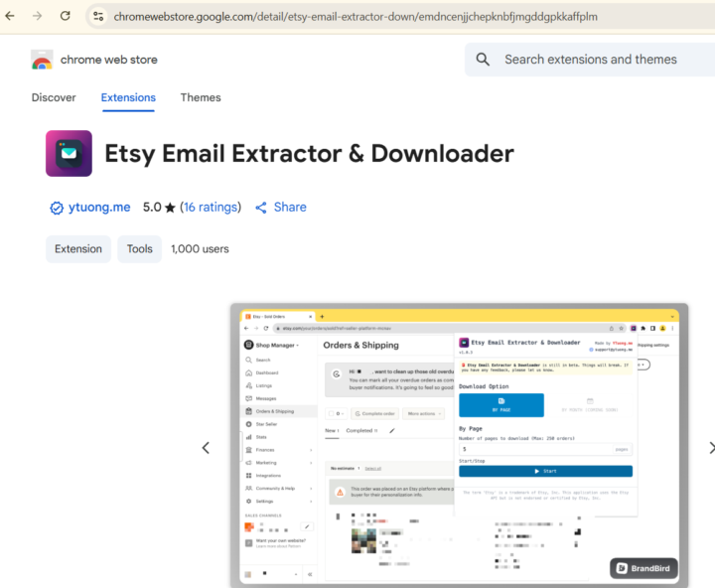Show previous screenshot with left chevron

206,448
